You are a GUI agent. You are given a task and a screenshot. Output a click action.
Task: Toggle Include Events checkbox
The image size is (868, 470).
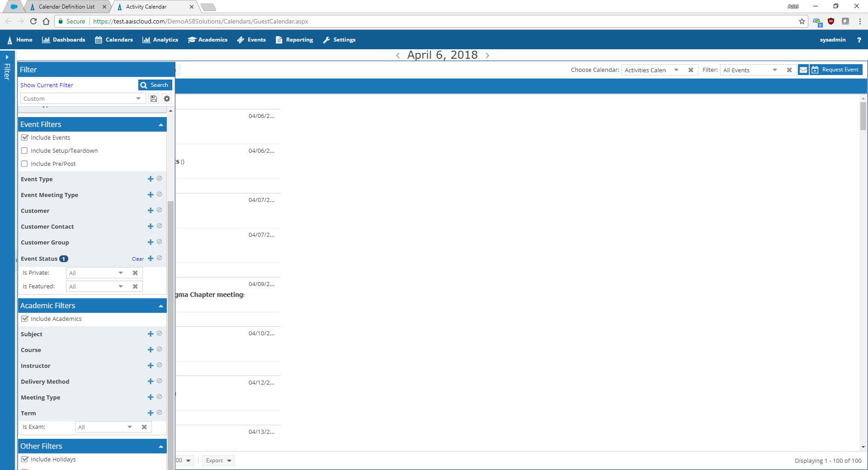click(24, 137)
